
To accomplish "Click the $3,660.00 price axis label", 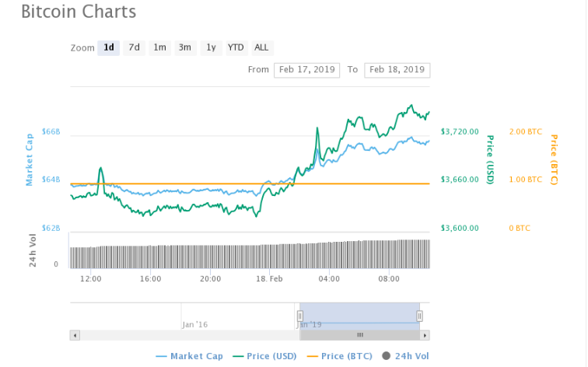I will [460, 180].
